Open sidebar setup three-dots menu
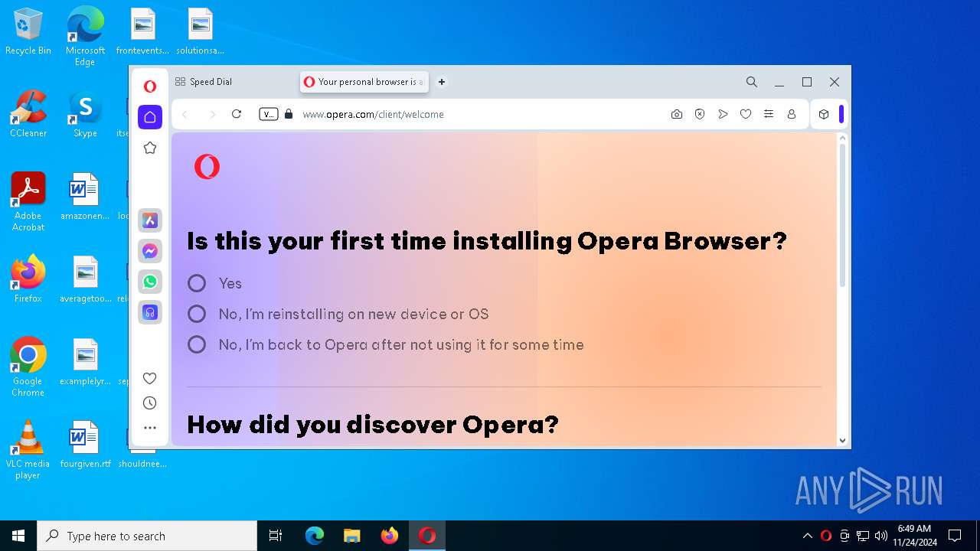980x551 pixels. [150, 428]
